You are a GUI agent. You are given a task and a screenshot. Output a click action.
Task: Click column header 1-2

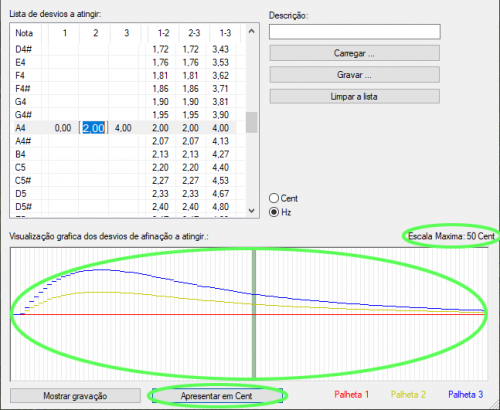[163, 33]
